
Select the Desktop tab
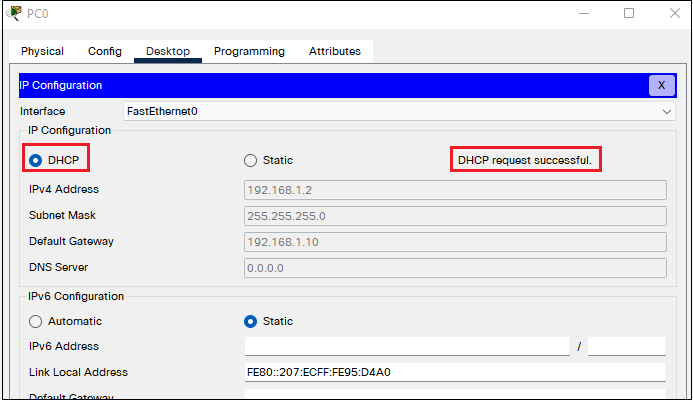point(168,51)
